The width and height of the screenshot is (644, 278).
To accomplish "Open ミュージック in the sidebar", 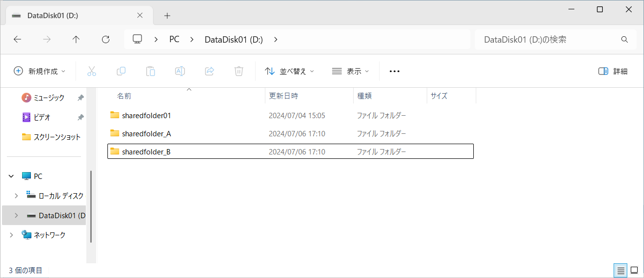I will point(49,98).
